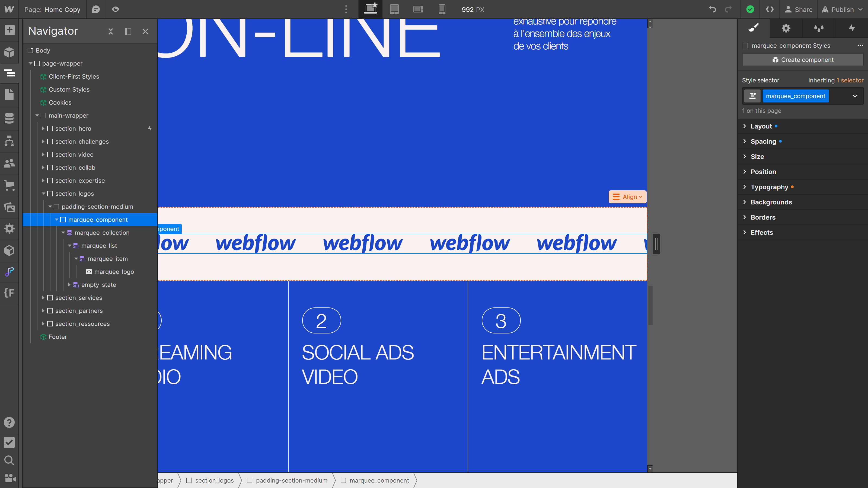Open the CMS Collections panel
868x488 pixels.
pyautogui.click(x=9, y=118)
